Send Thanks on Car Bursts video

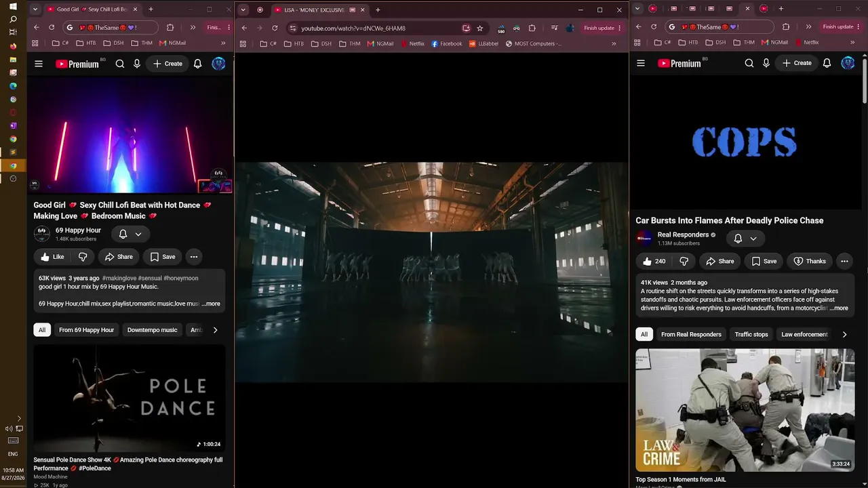[x=809, y=261]
